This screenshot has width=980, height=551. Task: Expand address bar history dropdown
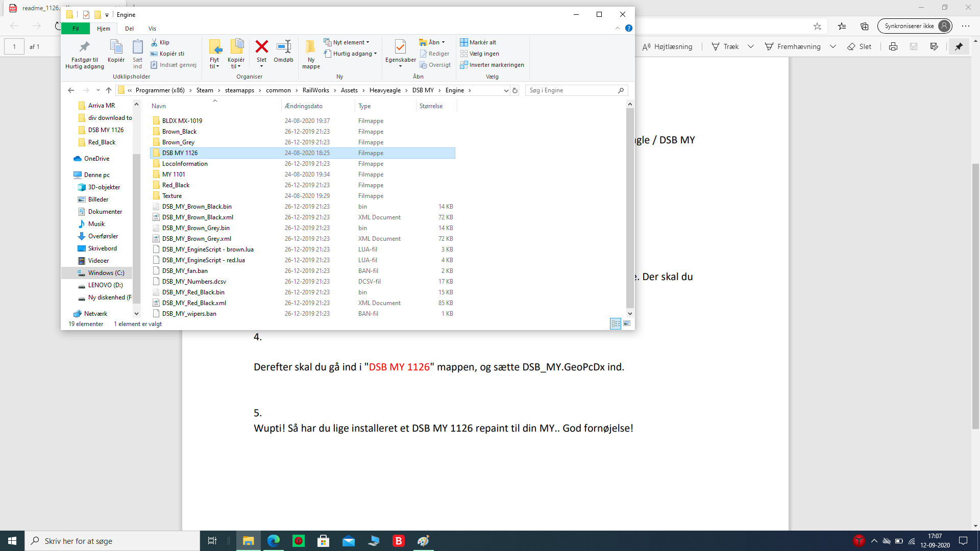[506, 90]
